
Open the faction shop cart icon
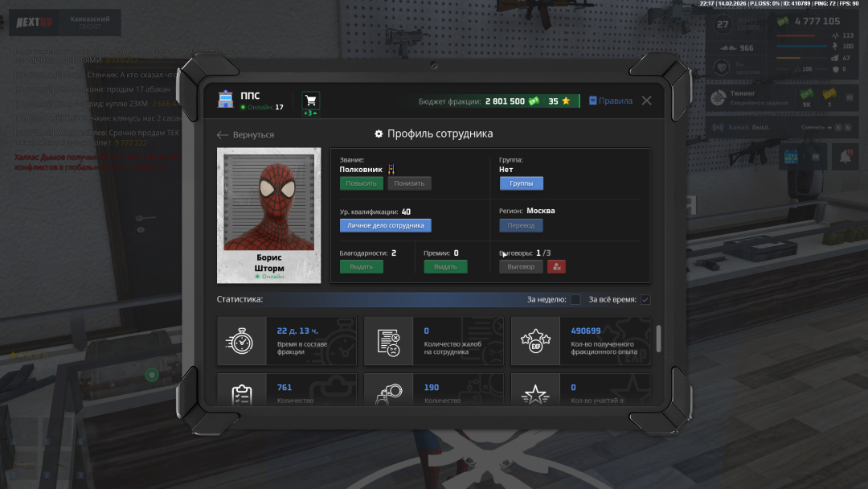pyautogui.click(x=310, y=101)
